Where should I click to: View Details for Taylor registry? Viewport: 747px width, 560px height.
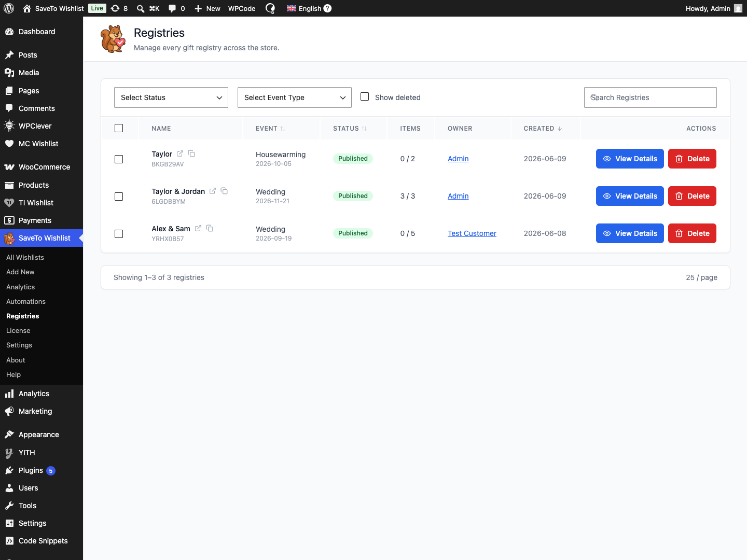pos(630,159)
